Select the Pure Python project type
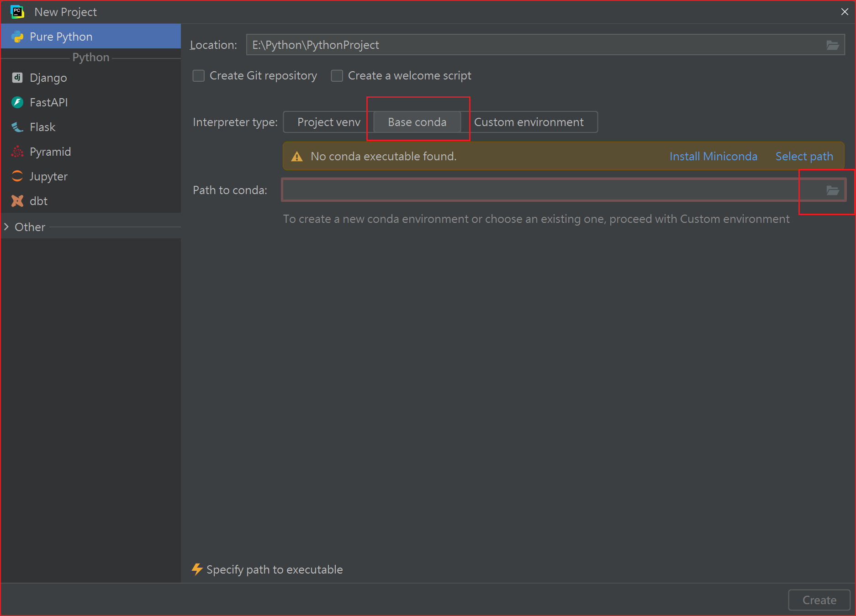Viewport: 856px width, 616px height. pyautogui.click(x=91, y=37)
